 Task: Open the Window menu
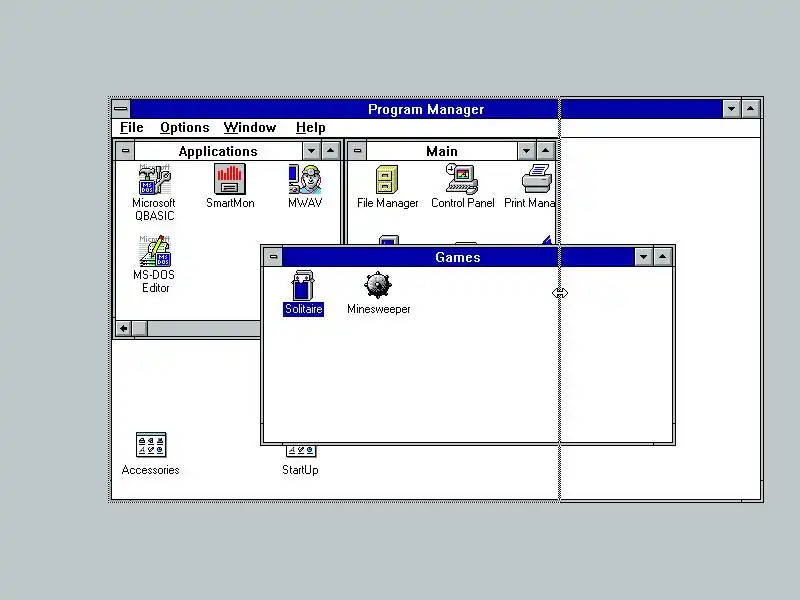[x=250, y=128]
